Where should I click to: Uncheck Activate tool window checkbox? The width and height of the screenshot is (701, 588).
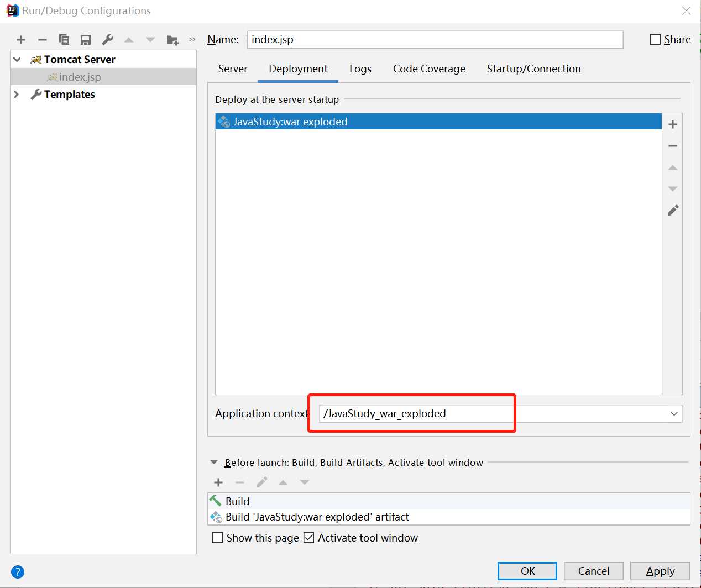click(309, 538)
